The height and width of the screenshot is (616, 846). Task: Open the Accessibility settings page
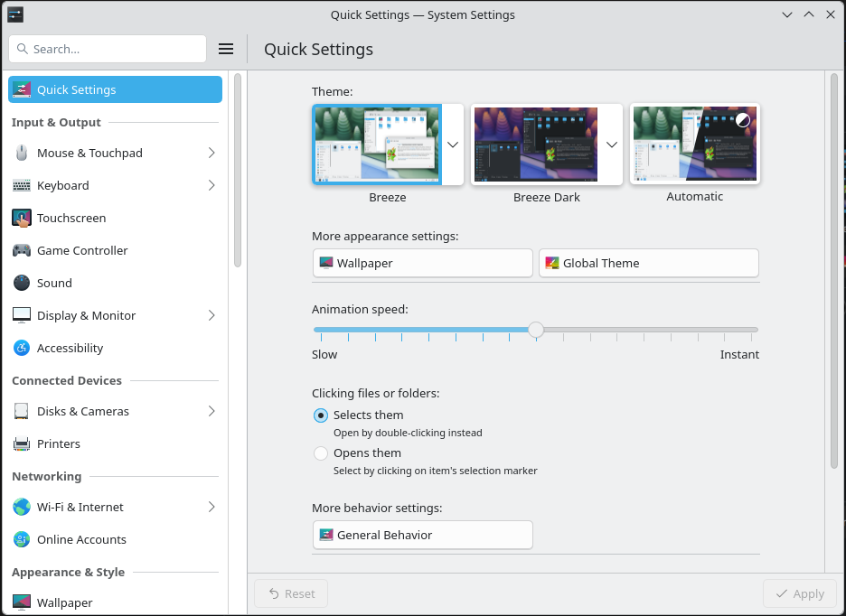[x=115, y=348]
